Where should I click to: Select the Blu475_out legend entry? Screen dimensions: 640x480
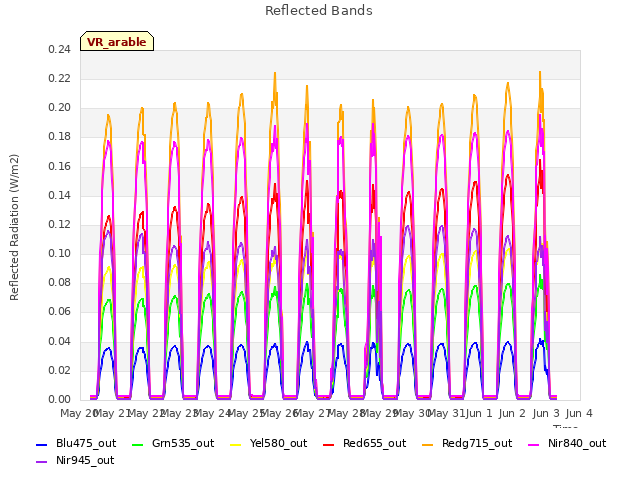tap(76, 444)
